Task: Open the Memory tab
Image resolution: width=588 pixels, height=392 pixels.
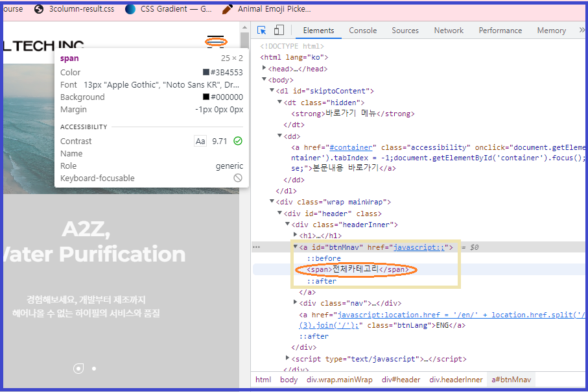Action: pos(551,31)
